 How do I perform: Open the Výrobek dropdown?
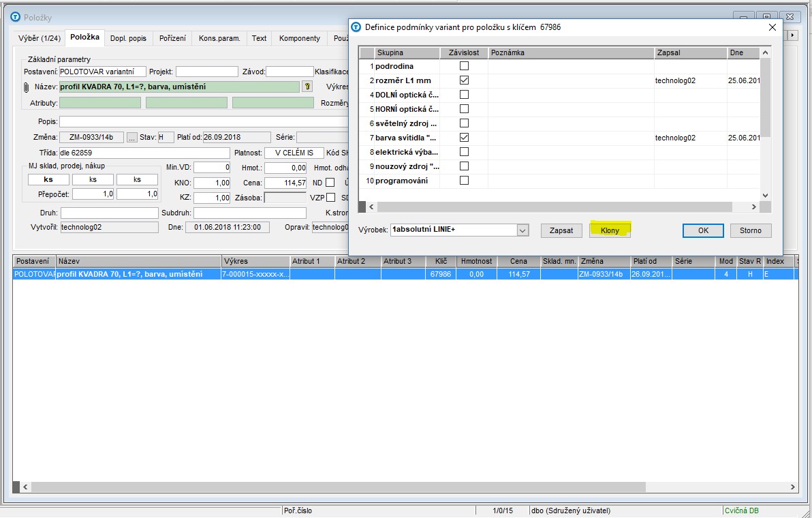(522, 230)
